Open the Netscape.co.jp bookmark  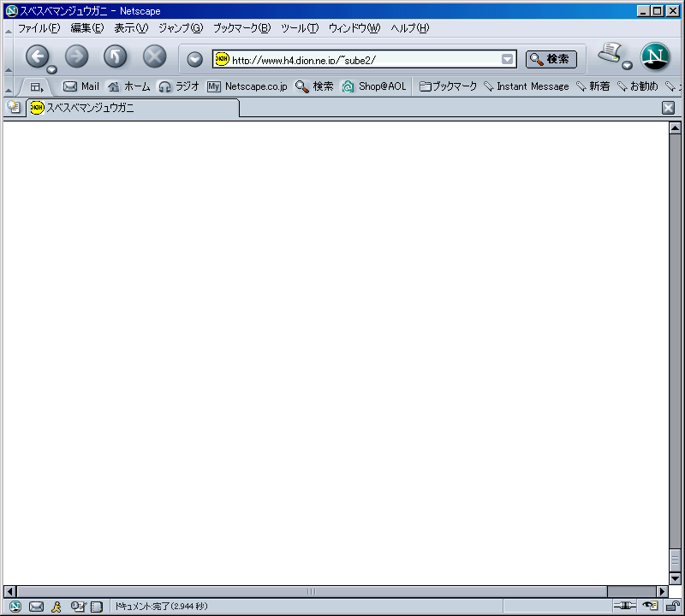pos(247,86)
